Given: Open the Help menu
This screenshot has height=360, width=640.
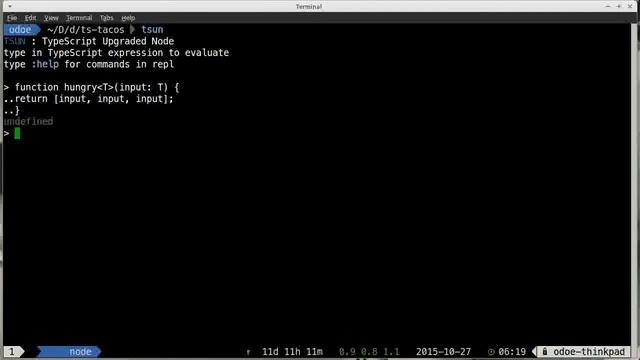Looking at the screenshot, I should point(128,18).
